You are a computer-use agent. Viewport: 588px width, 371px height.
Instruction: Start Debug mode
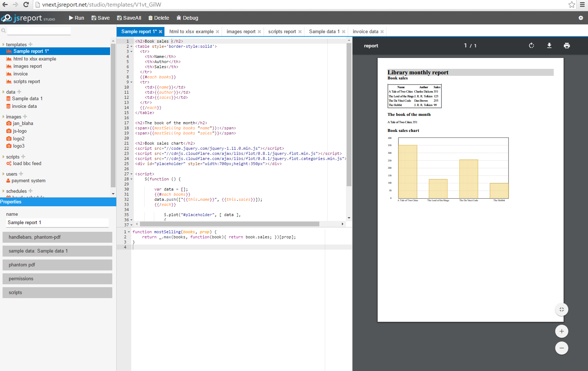[187, 18]
